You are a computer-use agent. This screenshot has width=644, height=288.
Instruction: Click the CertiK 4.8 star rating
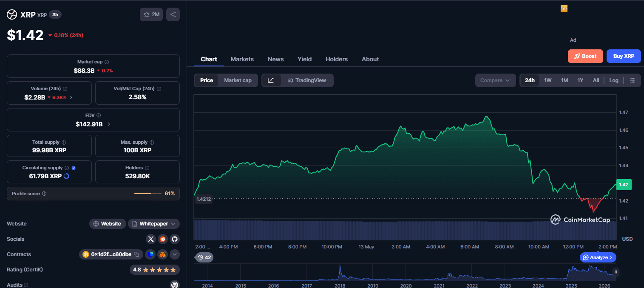[155, 270]
